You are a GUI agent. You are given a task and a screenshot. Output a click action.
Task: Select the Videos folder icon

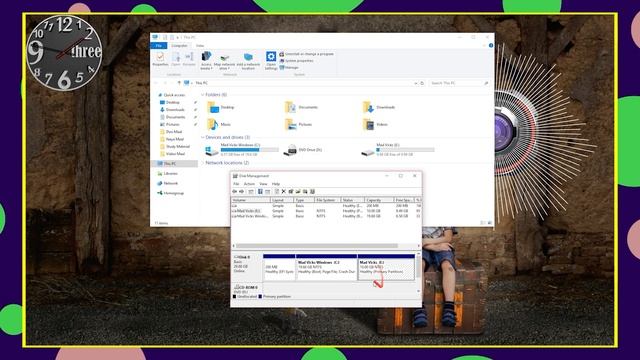[x=368, y=124]
